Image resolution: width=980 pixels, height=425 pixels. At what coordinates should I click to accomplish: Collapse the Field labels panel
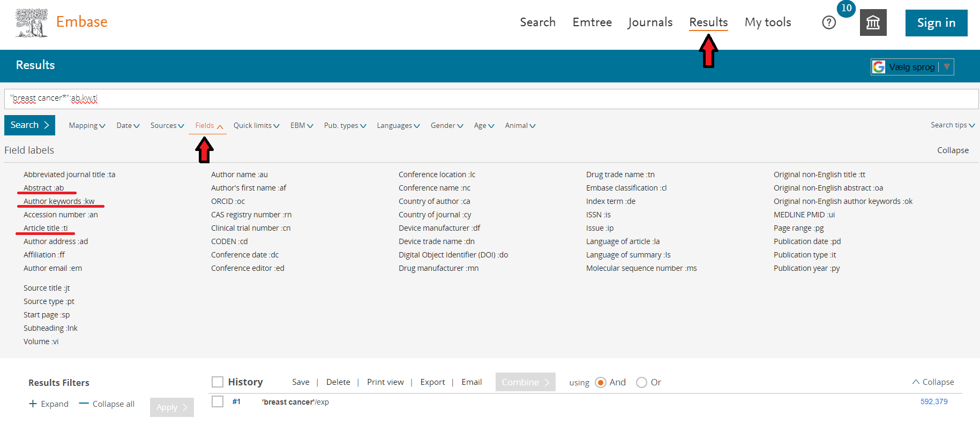(x=953, y=150)
